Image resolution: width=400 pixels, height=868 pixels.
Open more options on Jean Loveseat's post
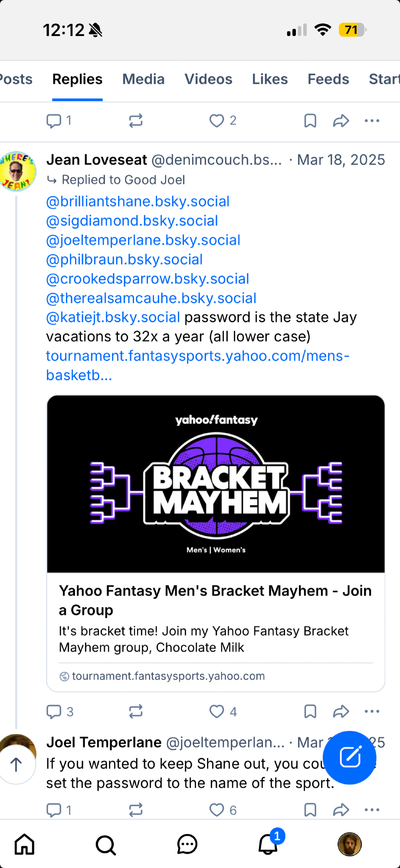click(372, 711)
